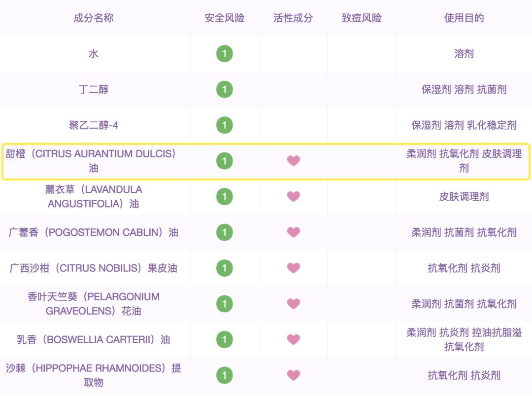Click the active ingredient heart for 薰衣草 oil
Screen dimensions: 532x396
(x=293, y=196)
